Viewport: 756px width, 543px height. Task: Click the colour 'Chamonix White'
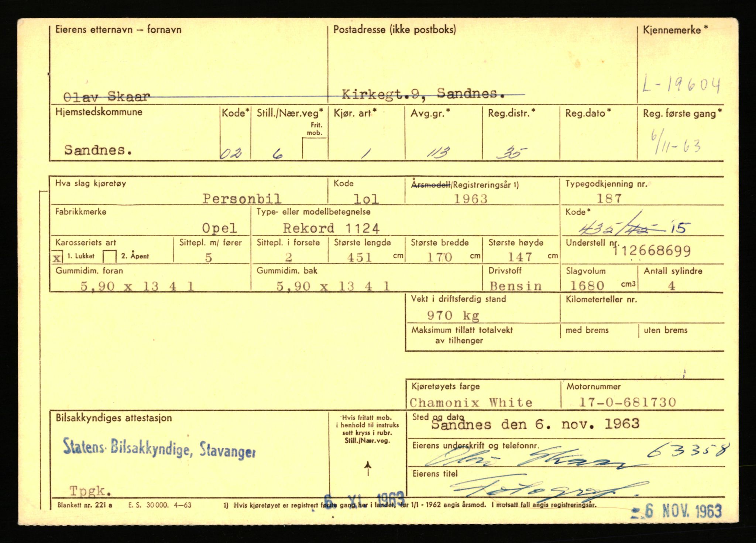coord(471,402)
